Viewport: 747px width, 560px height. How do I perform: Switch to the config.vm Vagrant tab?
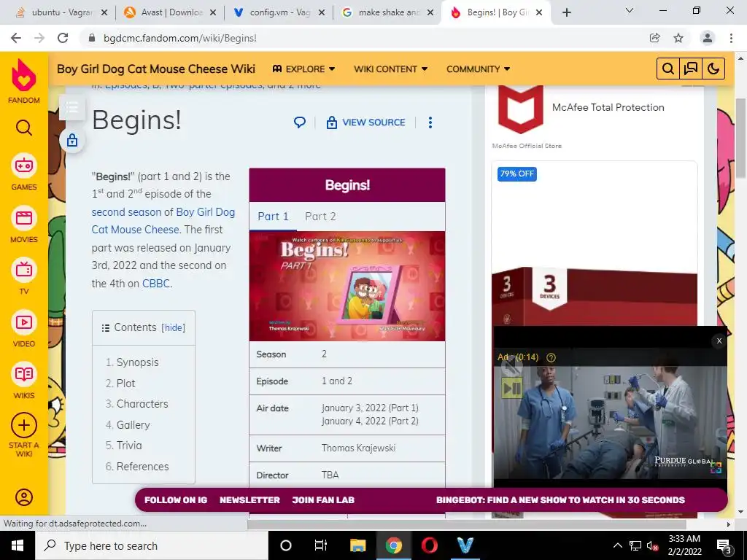[279, 12]
